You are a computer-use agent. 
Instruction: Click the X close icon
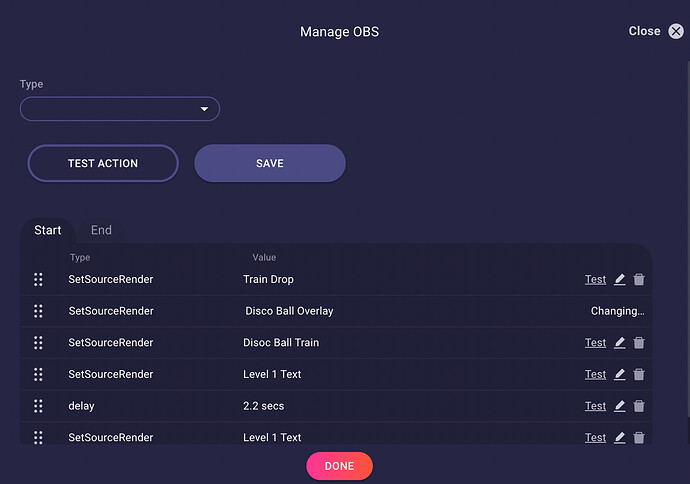[676, 31]
